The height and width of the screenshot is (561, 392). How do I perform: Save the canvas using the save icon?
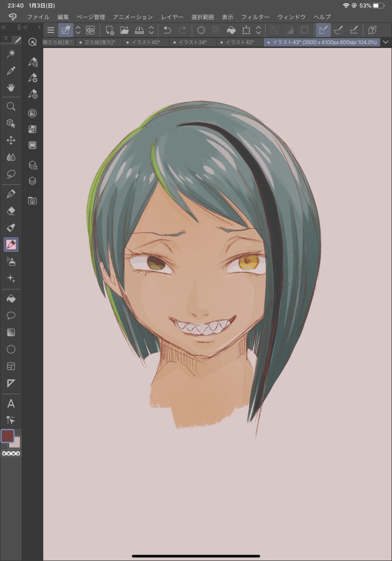point(139,30)
